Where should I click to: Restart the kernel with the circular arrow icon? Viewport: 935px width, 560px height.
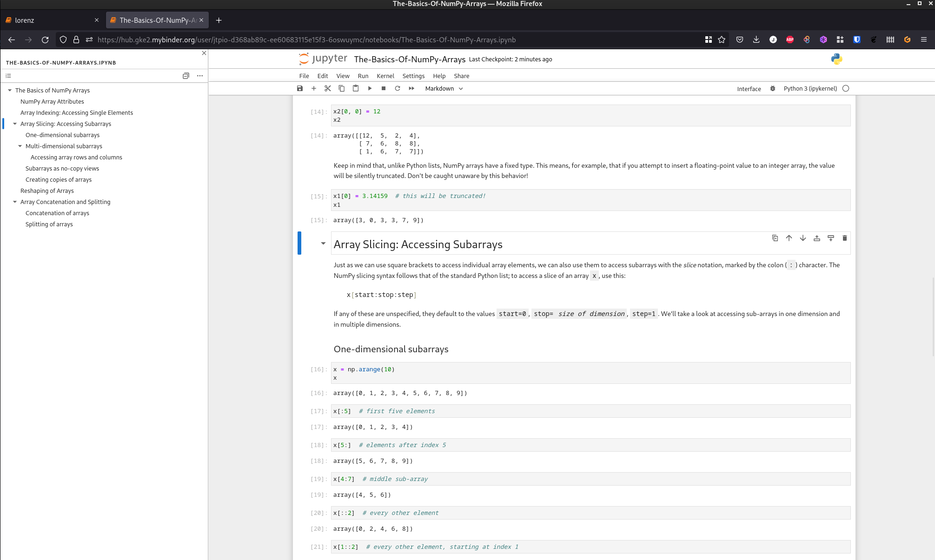398,88
